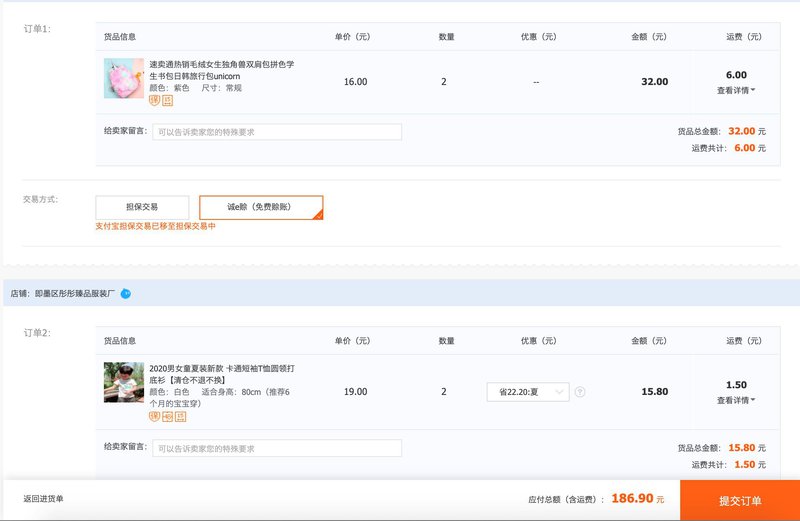Click the second orange badge under unicorn backpack

[167, 101]
